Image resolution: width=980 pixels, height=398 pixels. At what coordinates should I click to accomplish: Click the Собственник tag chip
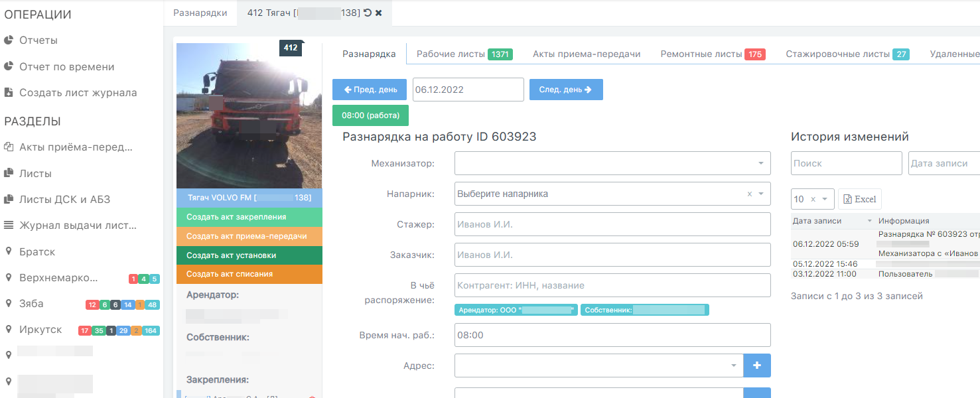[x=645, y=310]
